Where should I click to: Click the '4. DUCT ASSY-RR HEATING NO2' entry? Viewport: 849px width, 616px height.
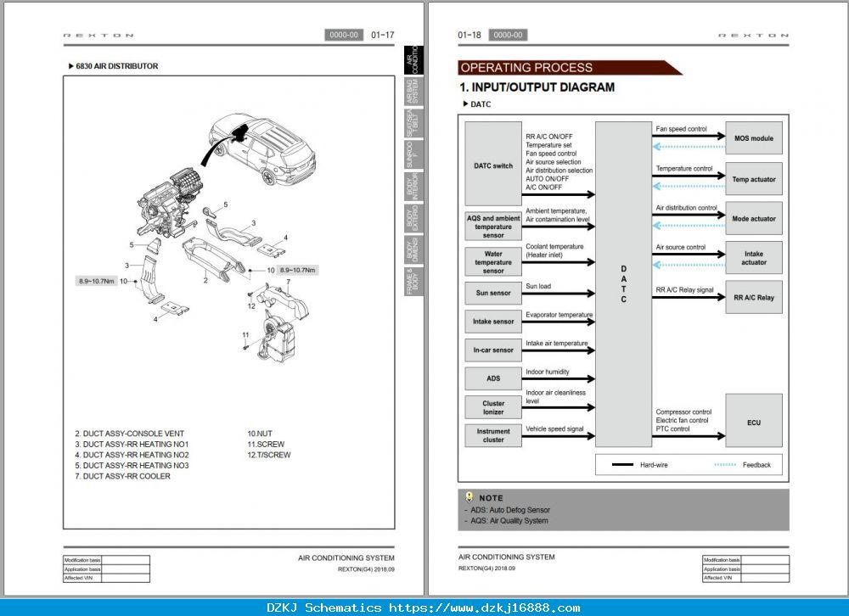pyautogui.click(x=132, y=455)
